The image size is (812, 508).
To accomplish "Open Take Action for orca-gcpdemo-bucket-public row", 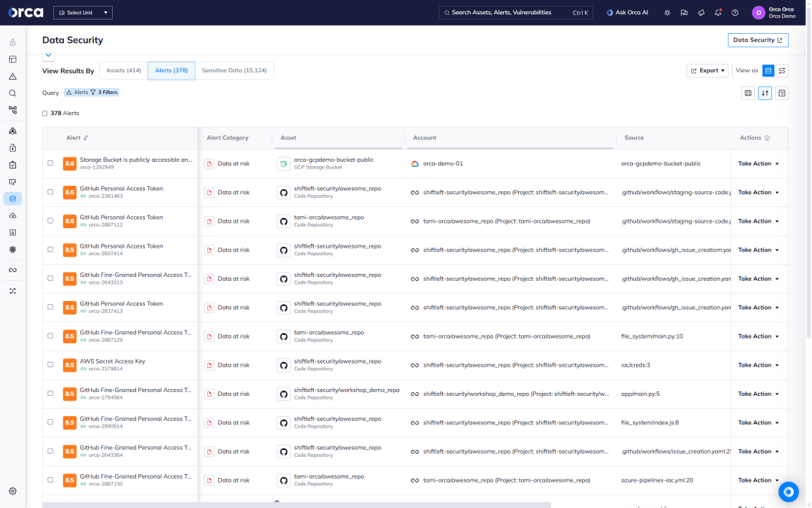I will (x=758, y=164).
